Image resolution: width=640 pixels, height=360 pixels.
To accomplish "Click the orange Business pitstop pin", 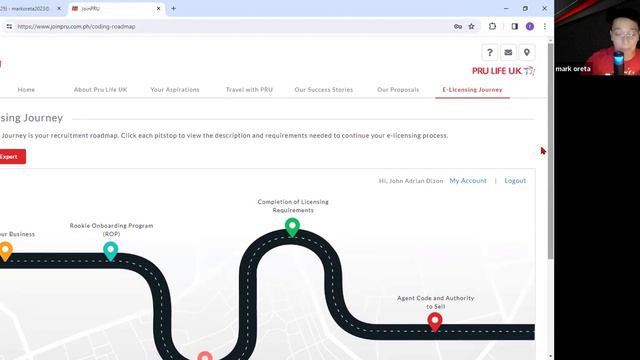I will [x=5, y=250].
